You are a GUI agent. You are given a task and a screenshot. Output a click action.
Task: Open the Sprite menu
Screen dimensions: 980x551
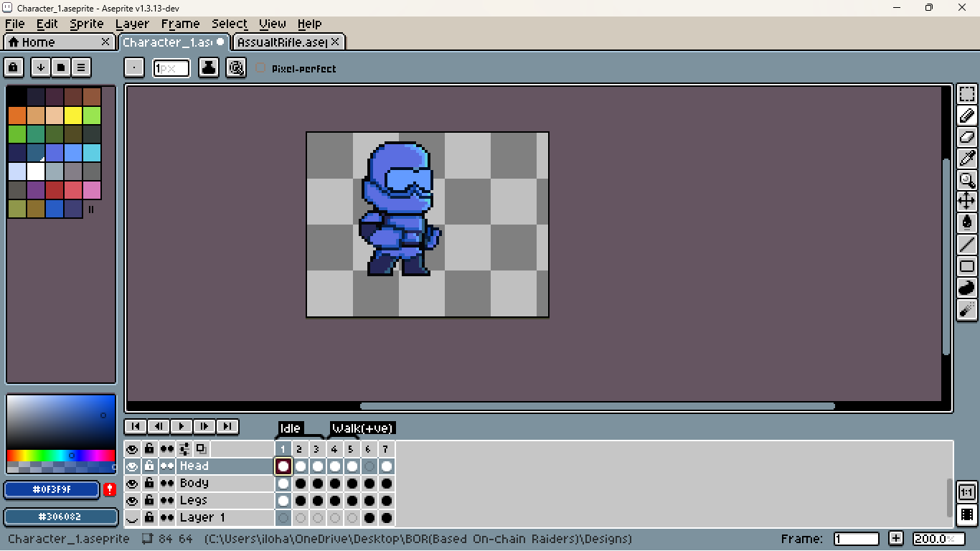86,24
